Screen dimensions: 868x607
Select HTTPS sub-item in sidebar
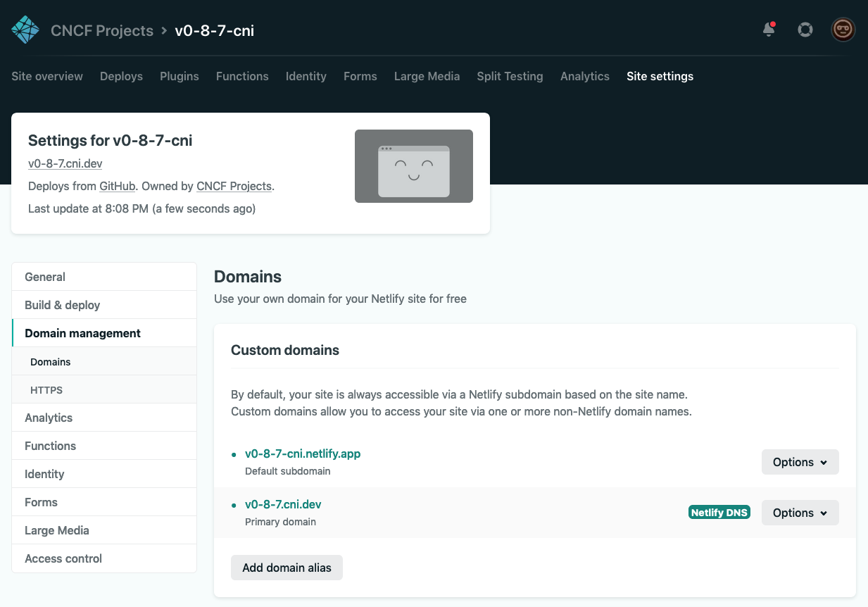pyautogui.click(x=104, y=389)
